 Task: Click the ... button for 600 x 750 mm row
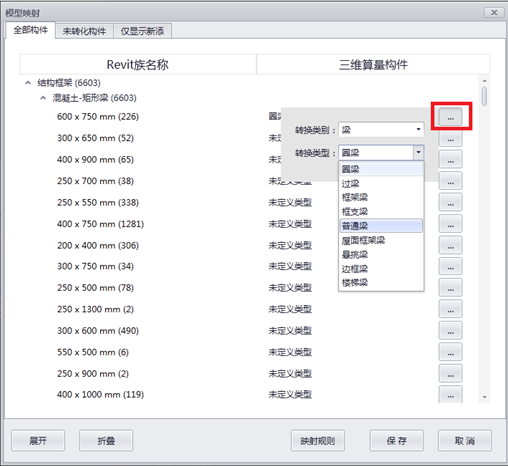pyautogui.click(x=450, y=116)
